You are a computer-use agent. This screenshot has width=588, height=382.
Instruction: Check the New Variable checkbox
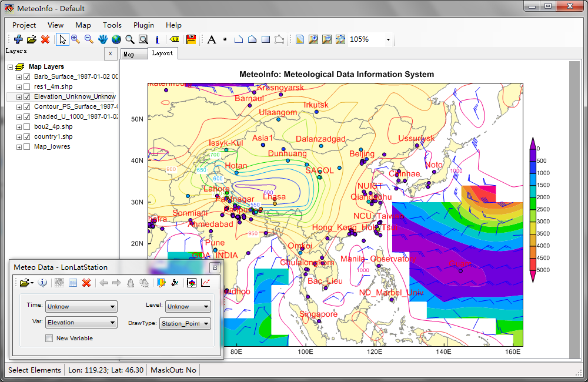(49, 338)
